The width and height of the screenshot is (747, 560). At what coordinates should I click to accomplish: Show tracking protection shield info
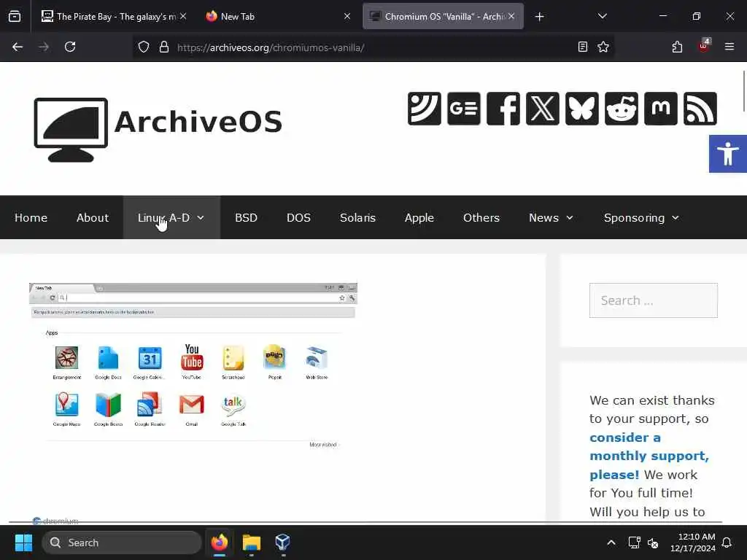[144, 47]
